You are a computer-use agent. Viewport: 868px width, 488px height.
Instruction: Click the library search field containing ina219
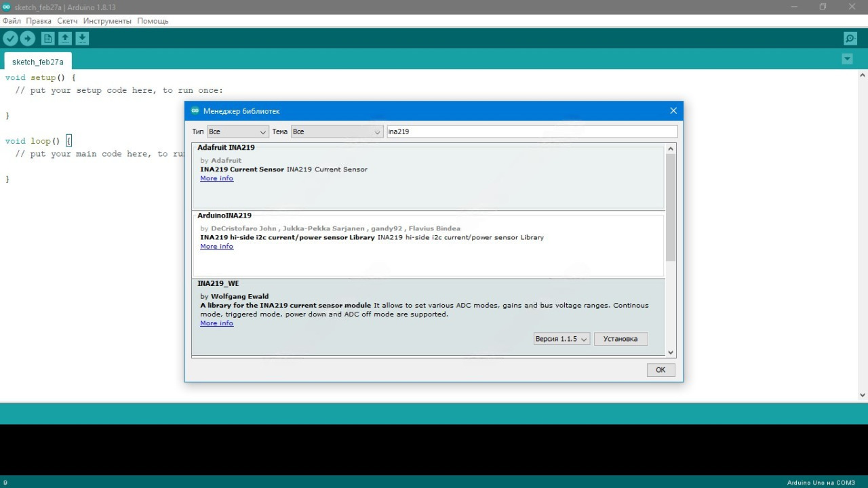[x=531, y=131]
